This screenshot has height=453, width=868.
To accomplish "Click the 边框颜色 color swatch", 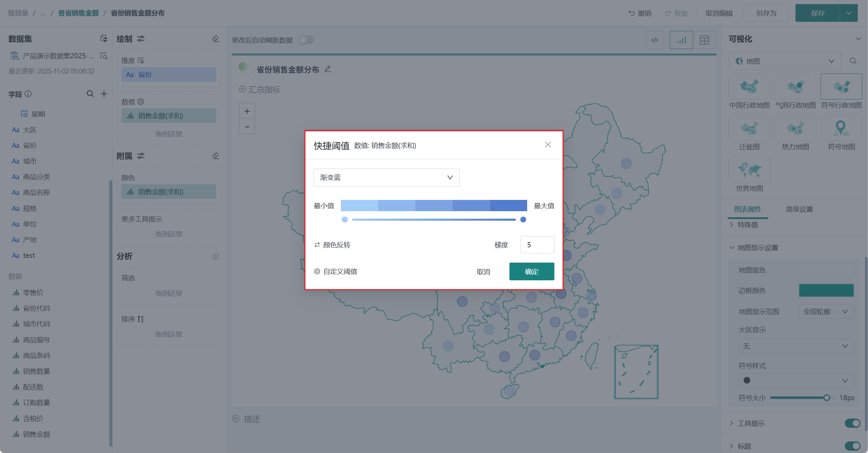I will point(826,291).
